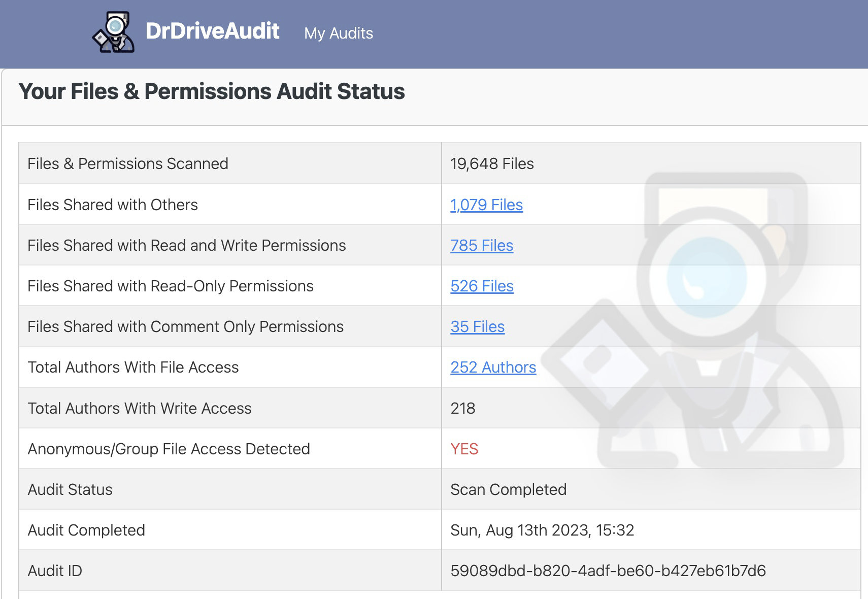Click the DrDriveAudit title in the header

(x=212, y=31)
